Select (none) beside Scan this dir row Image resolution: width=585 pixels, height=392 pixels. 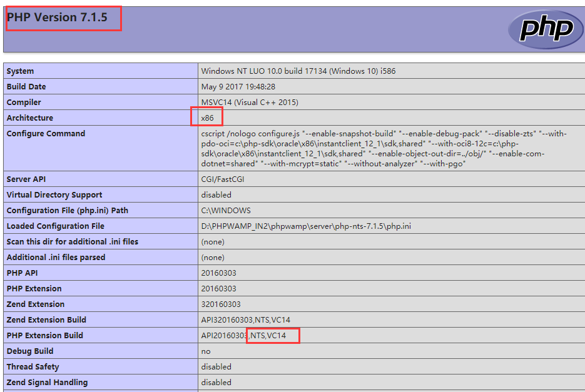click(213, 242)
